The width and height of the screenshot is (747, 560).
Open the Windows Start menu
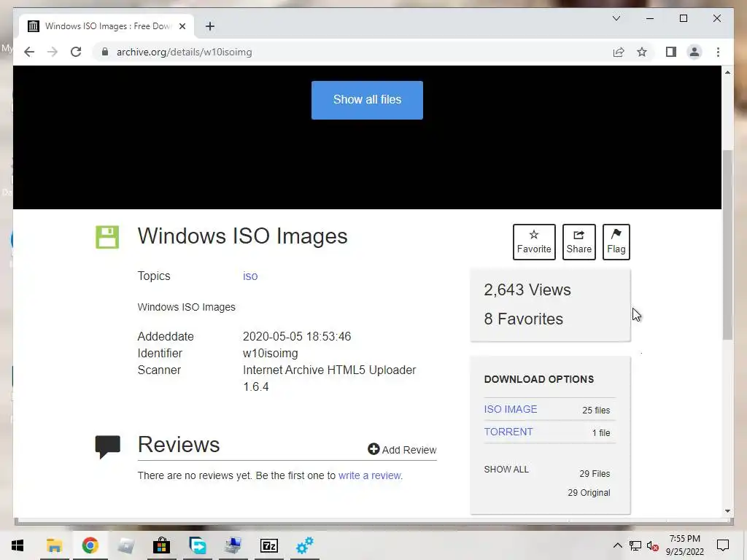[x=18, y=545]
